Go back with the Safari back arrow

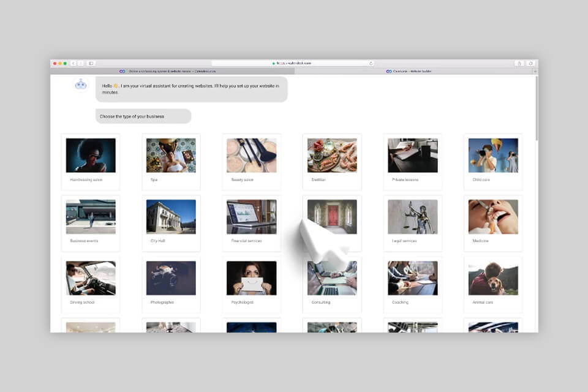[x=73, y=64]
